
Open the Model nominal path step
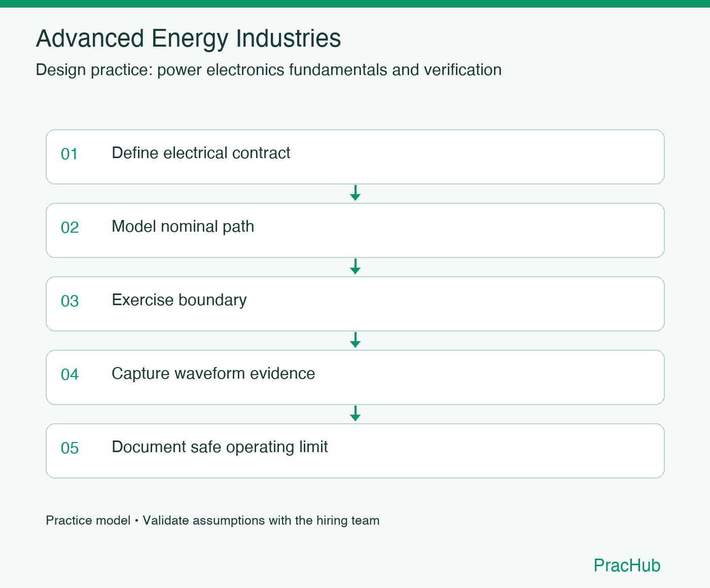[x=355, y=230]
